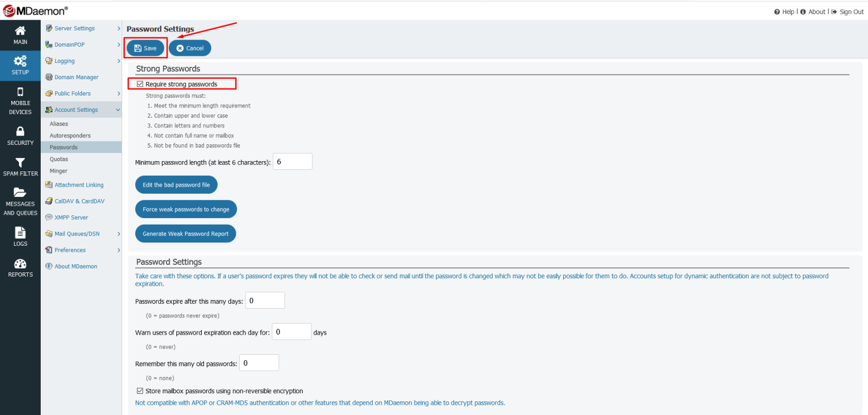
Task: Click the Server Settings icon
Action: click(49, 28)
